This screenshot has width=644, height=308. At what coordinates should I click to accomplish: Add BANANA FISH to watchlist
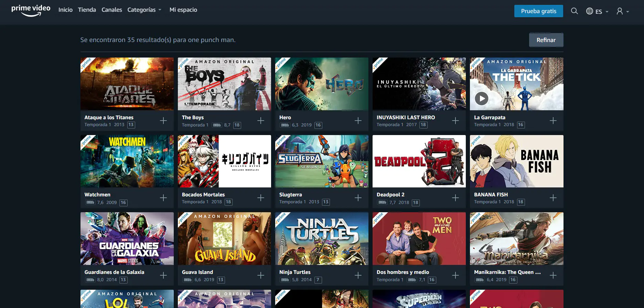(553, 198)
